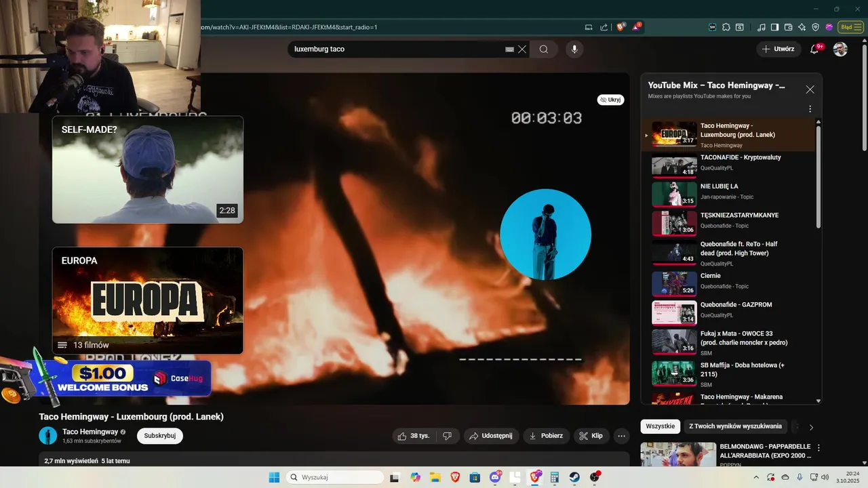Image resolution: width=868 pixels, height=488 pixels.
Task: Click the cast to screen icon
Action: pos(589,27)
